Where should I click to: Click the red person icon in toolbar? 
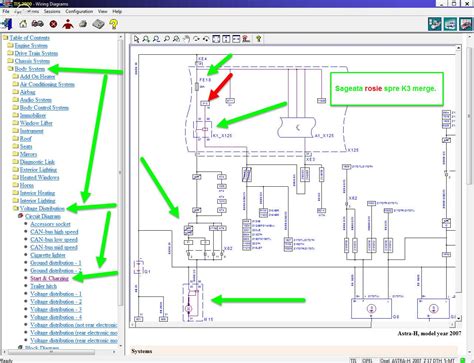pyautogui.click(x=68, y=24)
